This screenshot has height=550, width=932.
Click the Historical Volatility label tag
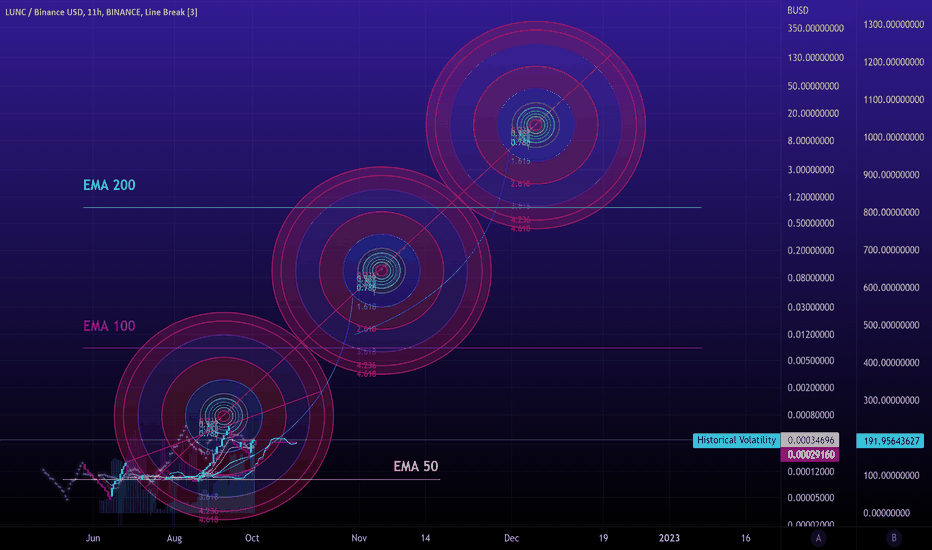point(736,440)
